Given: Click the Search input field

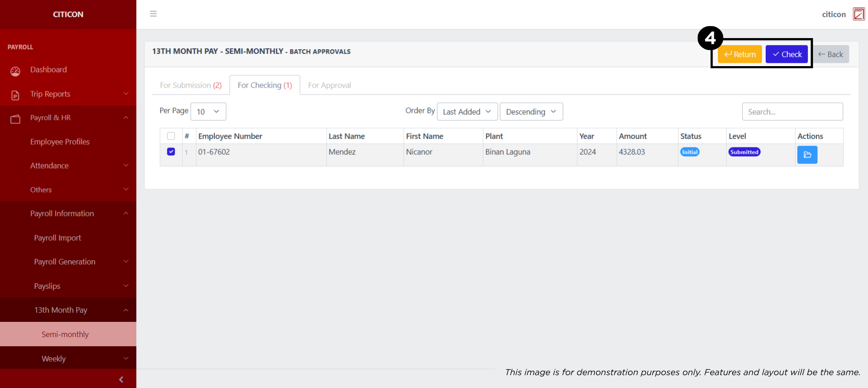Looking at the screenshot, I should 792,112.
